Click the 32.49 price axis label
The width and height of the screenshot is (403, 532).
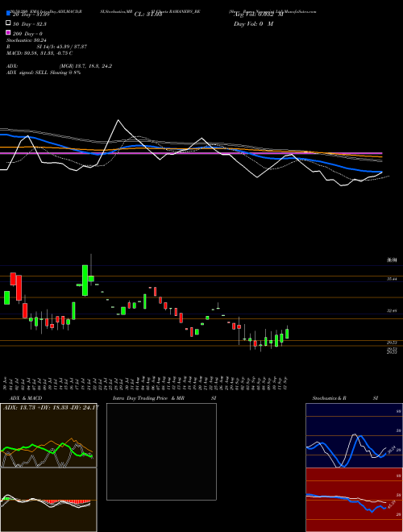[392, 310]
